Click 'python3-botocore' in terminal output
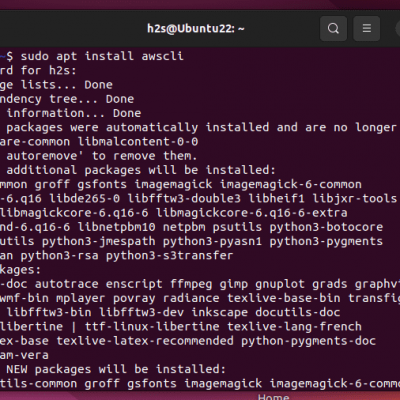The image size is (400, 400). tap(326, 227)
